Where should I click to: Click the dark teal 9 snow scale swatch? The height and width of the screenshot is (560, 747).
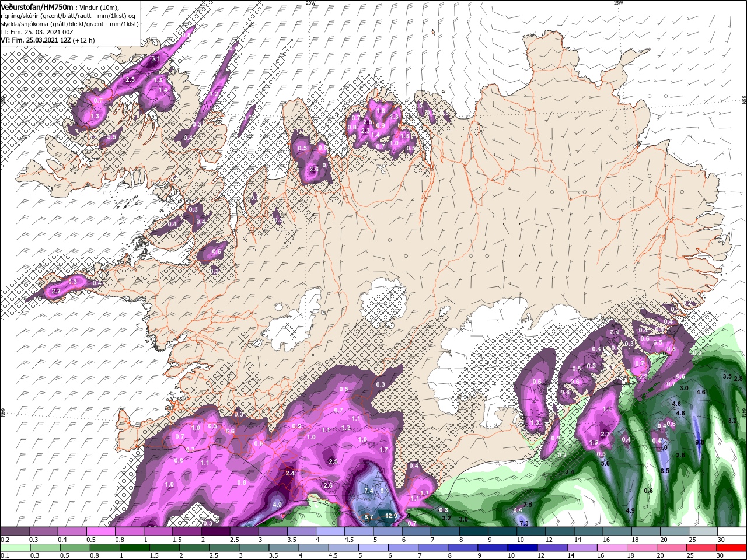[x=502, y=531]
